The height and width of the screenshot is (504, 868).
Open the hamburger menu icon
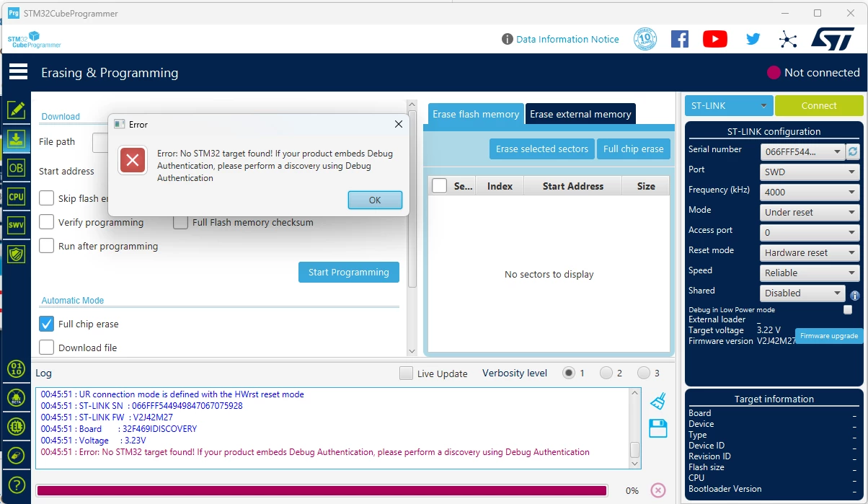point(18,71)
